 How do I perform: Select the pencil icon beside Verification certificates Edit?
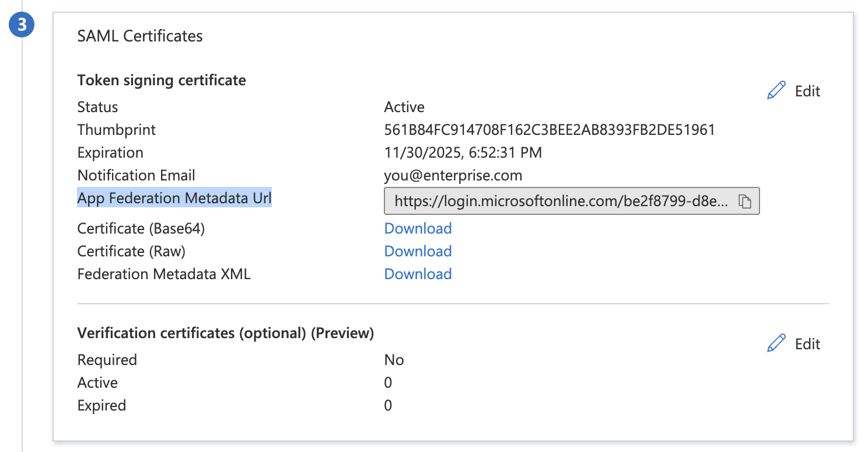tap(776, 343)
